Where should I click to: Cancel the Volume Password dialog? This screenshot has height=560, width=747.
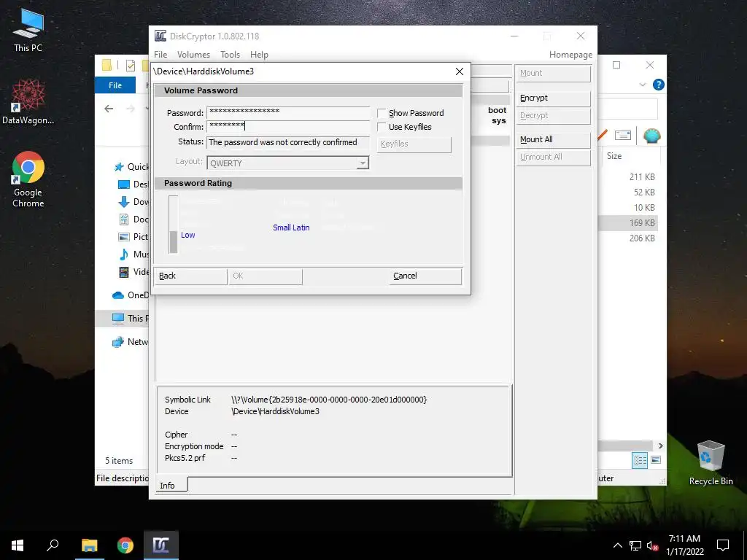pos(425,276)
